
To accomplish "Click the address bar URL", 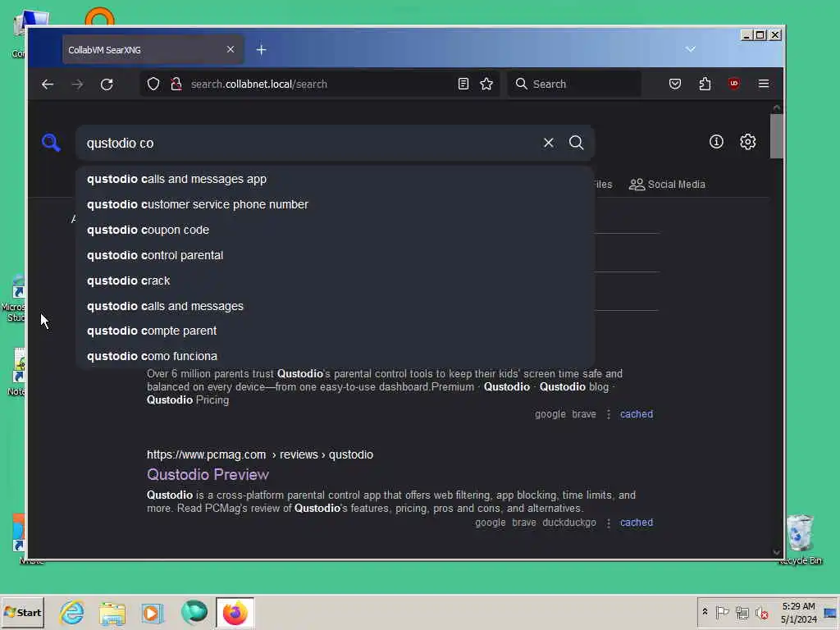I will point(259,84).
